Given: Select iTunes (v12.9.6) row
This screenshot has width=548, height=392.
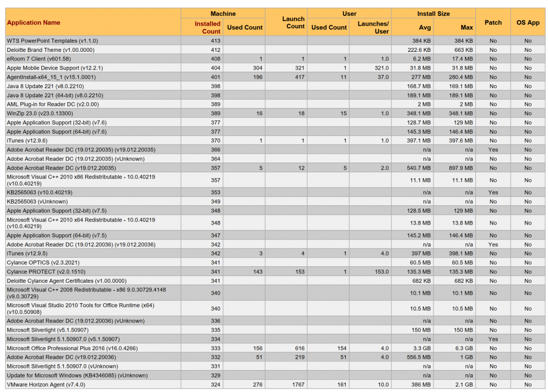Looking at the screenshot, I should click(x=275, y=141).
